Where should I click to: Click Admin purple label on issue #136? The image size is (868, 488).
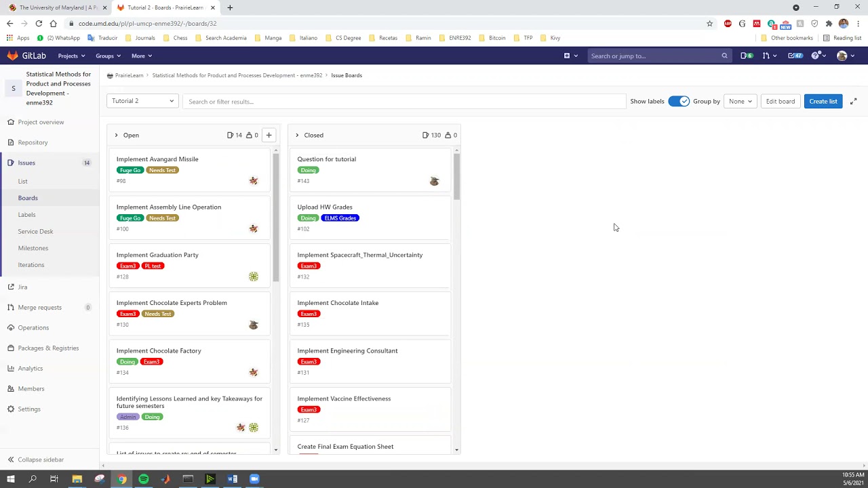tap(127, 417)
